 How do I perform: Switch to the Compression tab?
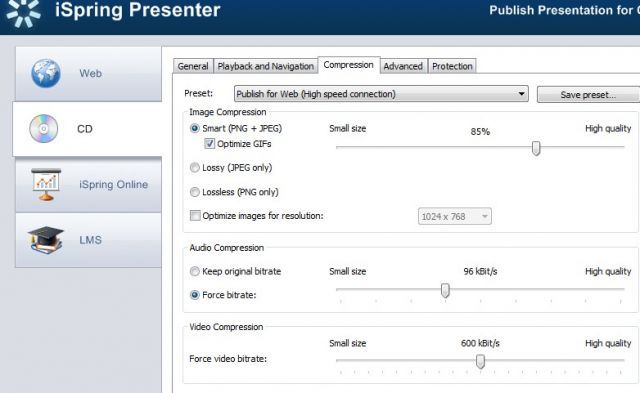pos(349,65)
